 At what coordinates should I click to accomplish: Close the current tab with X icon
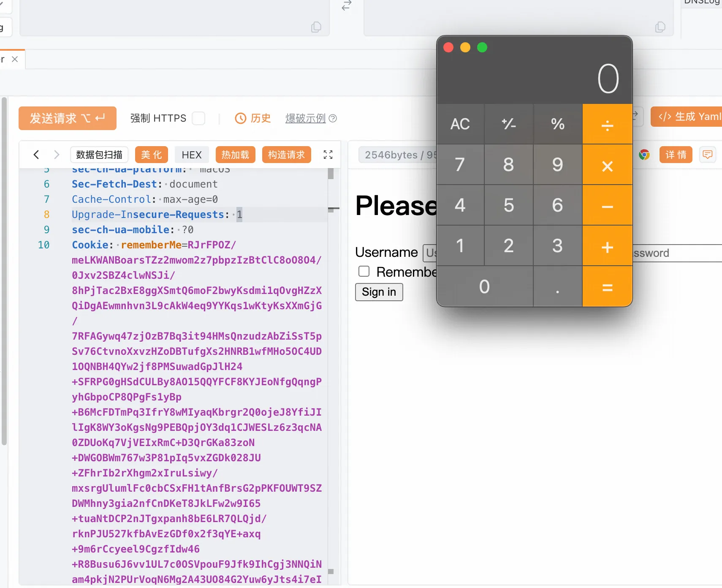15,59
